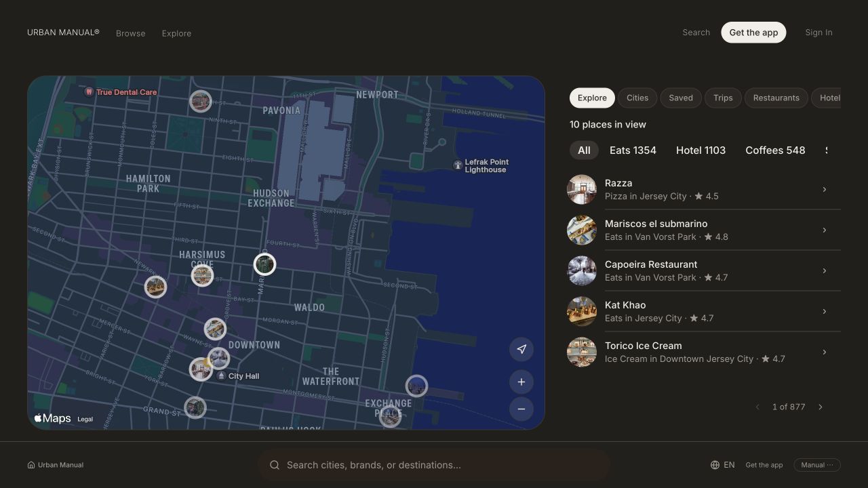Expand Kat Khao entry chevron

coord(825,312)
